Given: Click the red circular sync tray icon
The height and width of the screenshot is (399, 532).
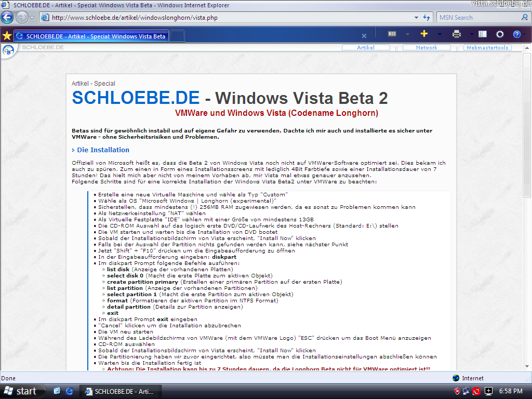Looking at the screenshot, I should (x=476, y=392).
